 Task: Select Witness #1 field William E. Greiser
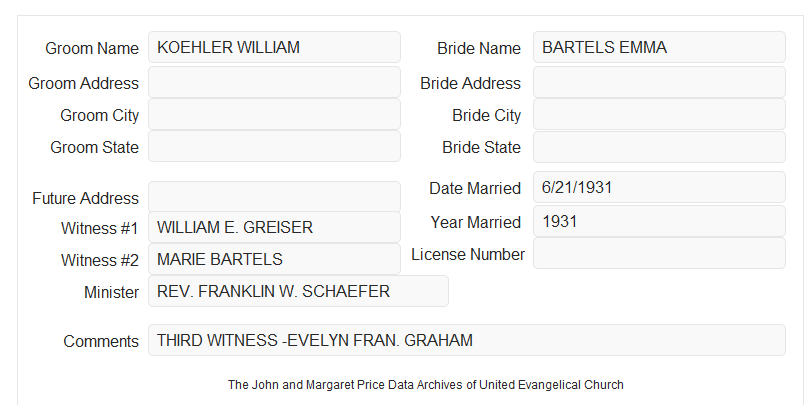(x=274, y=227)
